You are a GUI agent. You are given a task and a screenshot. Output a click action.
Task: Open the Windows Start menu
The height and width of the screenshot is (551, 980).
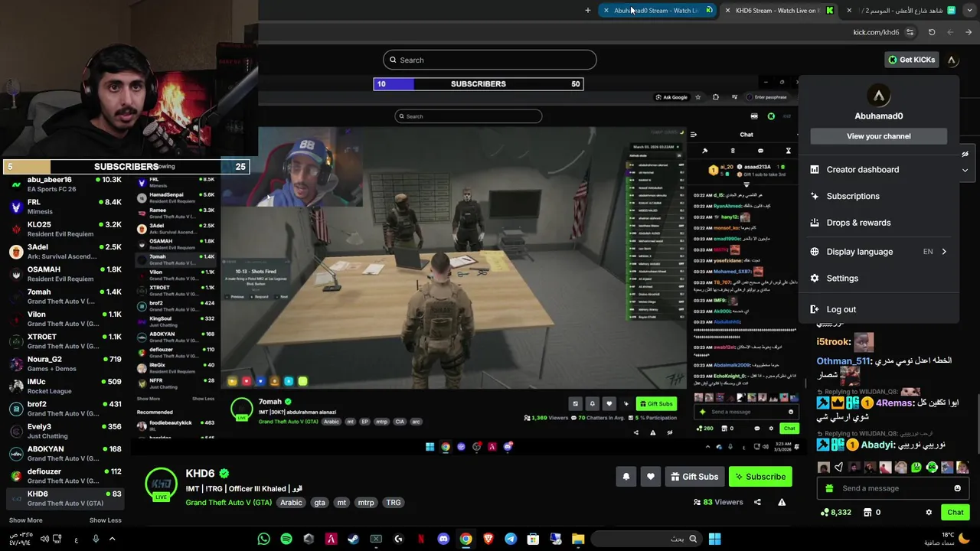[714, 539]
